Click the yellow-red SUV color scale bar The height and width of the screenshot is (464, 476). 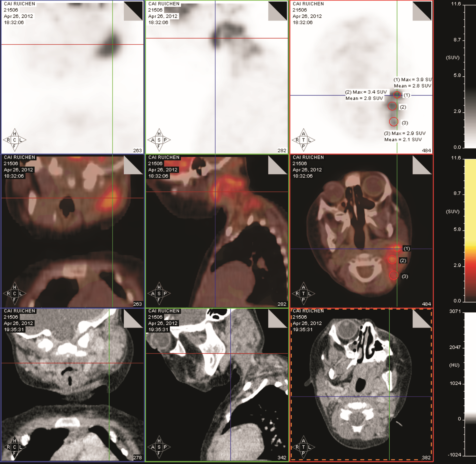point(470,229)
